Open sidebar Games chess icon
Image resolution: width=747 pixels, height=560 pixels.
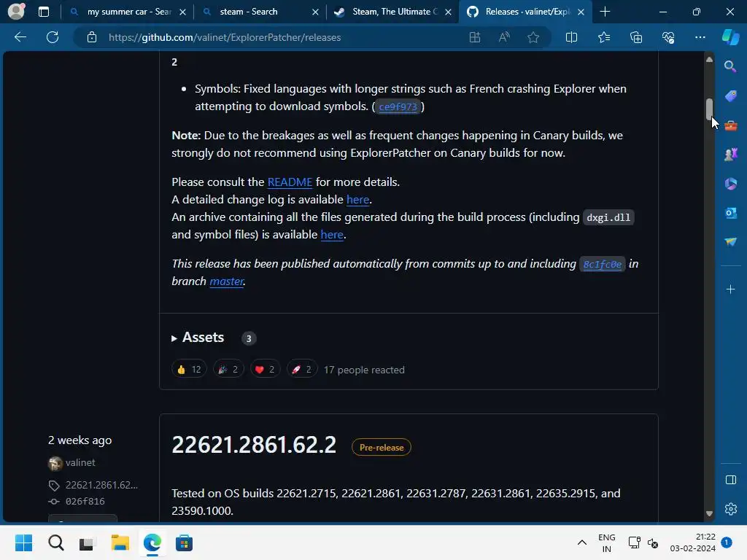click(730, 155)
